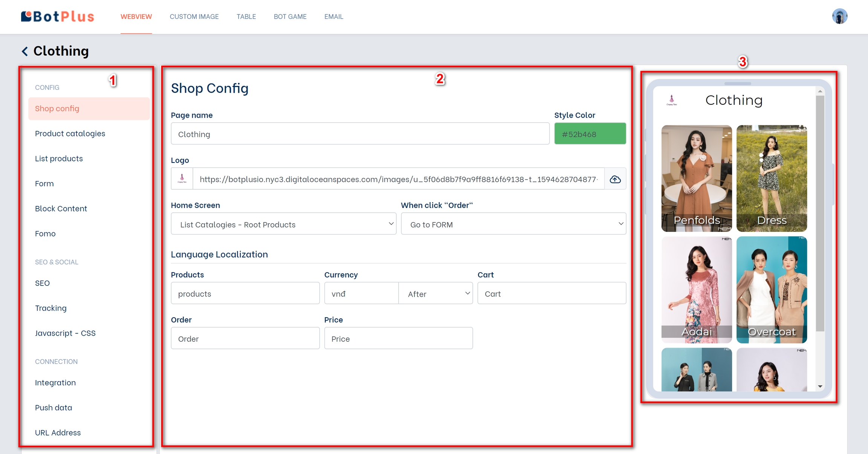The height and width of the screenshot is (454, 868).
Task: Open the Home Screen dropdown
Action: (283, 224)
